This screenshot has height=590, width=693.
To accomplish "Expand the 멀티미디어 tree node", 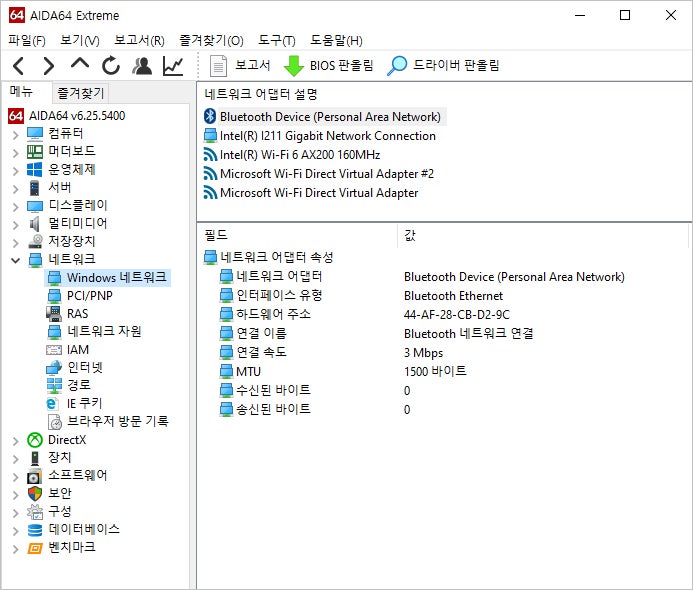I will (x=15, y=225).
